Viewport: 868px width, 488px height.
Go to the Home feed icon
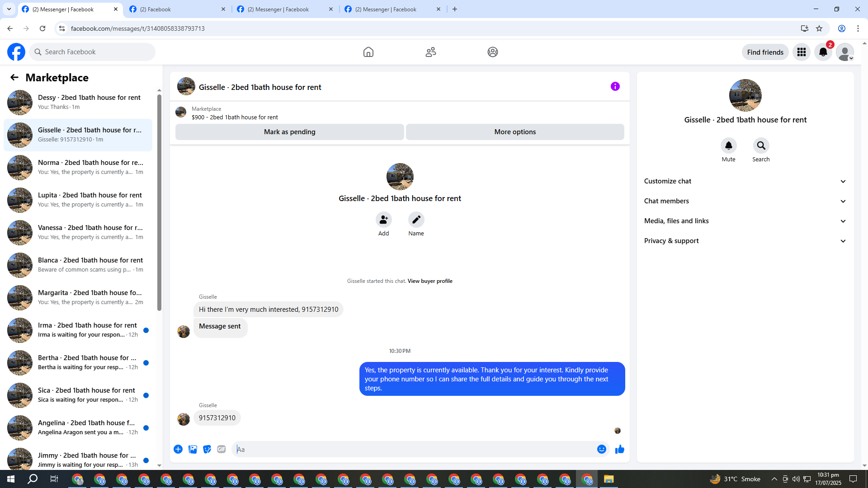click(x=368, y=52)
